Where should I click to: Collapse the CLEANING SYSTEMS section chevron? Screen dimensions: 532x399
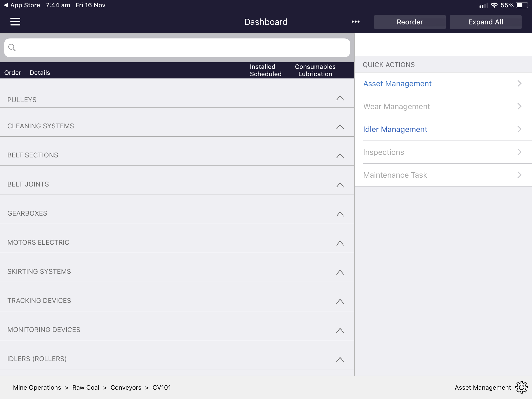point(340,127)
